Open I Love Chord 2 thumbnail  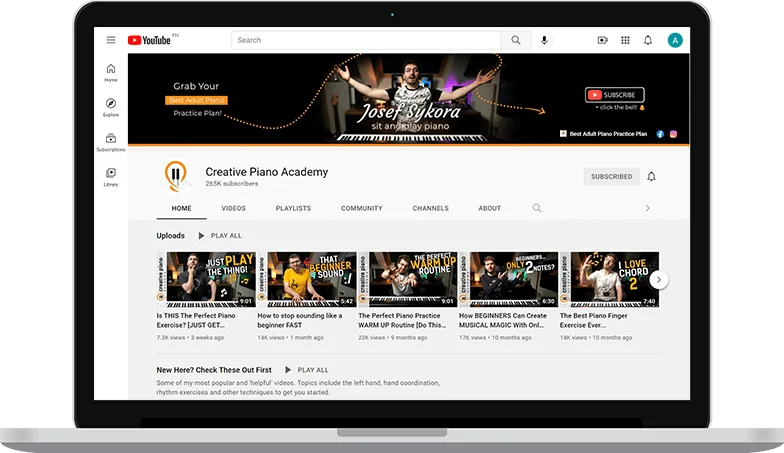[x=610, y=280]
